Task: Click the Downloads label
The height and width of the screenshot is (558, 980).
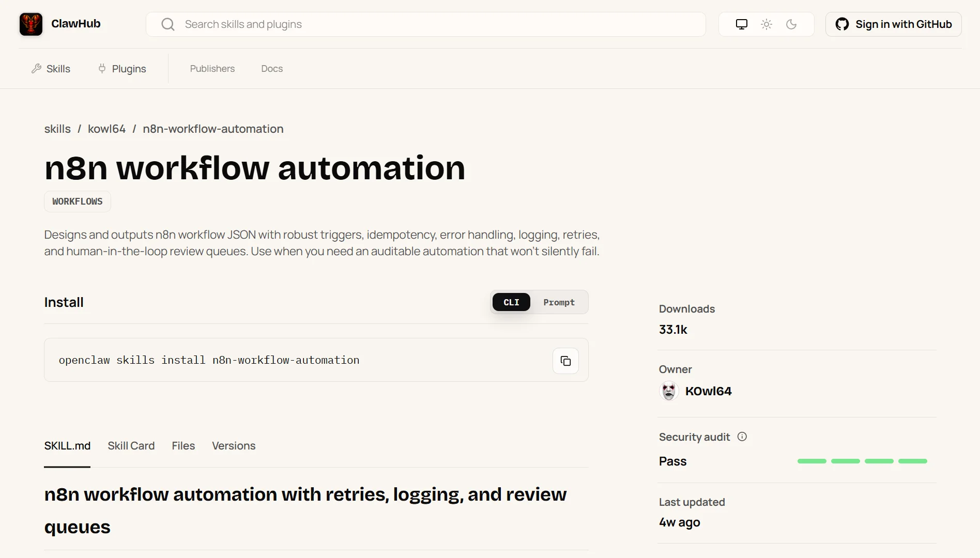Action: (x=687, y=309)
